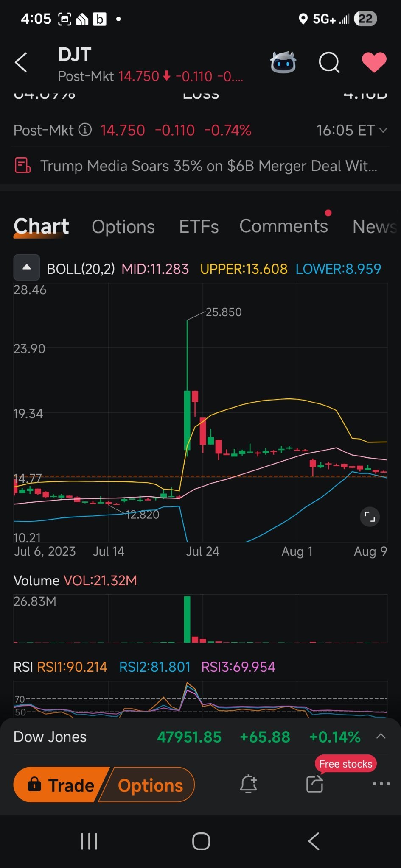The width and height of the screenshot is (401, 868).
Task: Switch to the ETFs tab
Action: click(199, 227)
